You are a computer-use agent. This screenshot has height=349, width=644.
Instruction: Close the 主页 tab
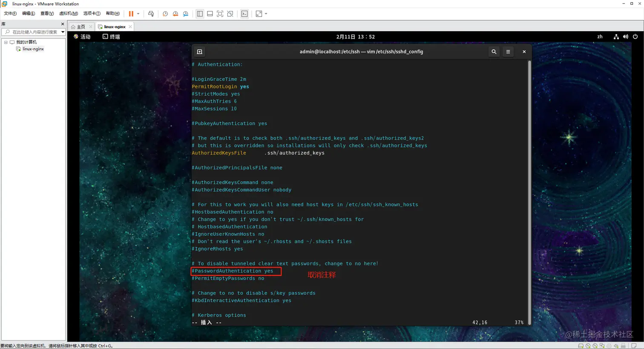coord(90,27)
